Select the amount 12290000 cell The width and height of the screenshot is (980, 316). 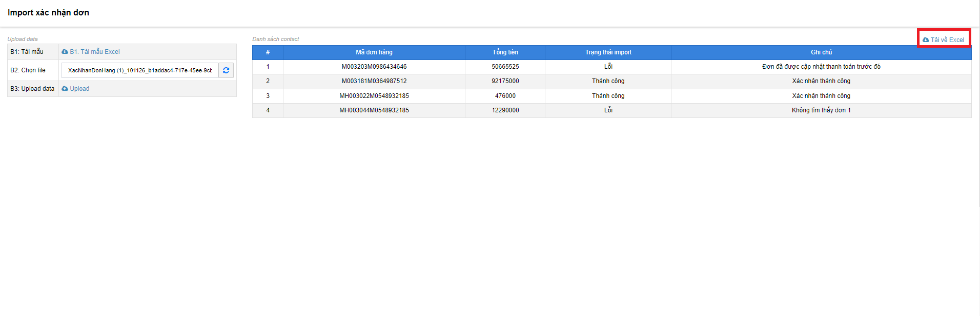(x=505, y=110)
